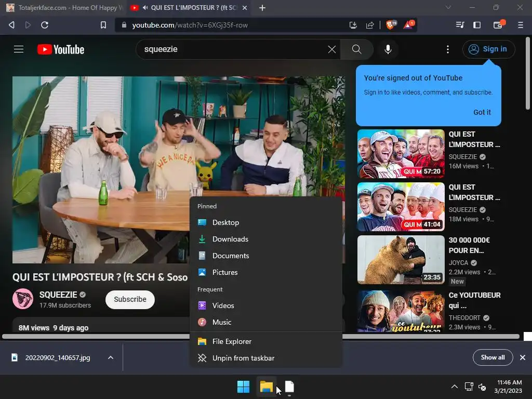Select Unpin from taskbar

(x=265, y=358)
